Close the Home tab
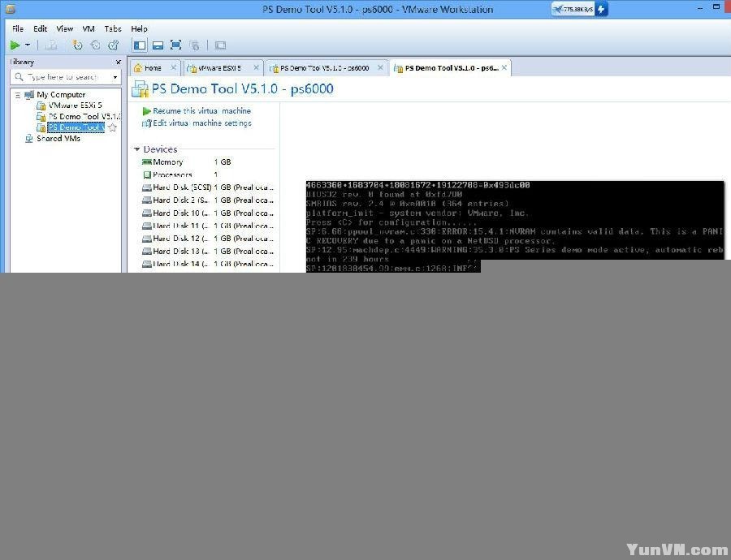This screenshot has height=560, width=731. coord(174,67)
